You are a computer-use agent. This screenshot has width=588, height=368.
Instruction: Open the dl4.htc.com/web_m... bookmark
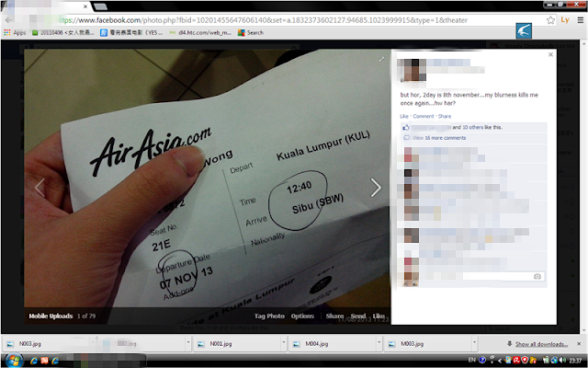coord(200,33)
